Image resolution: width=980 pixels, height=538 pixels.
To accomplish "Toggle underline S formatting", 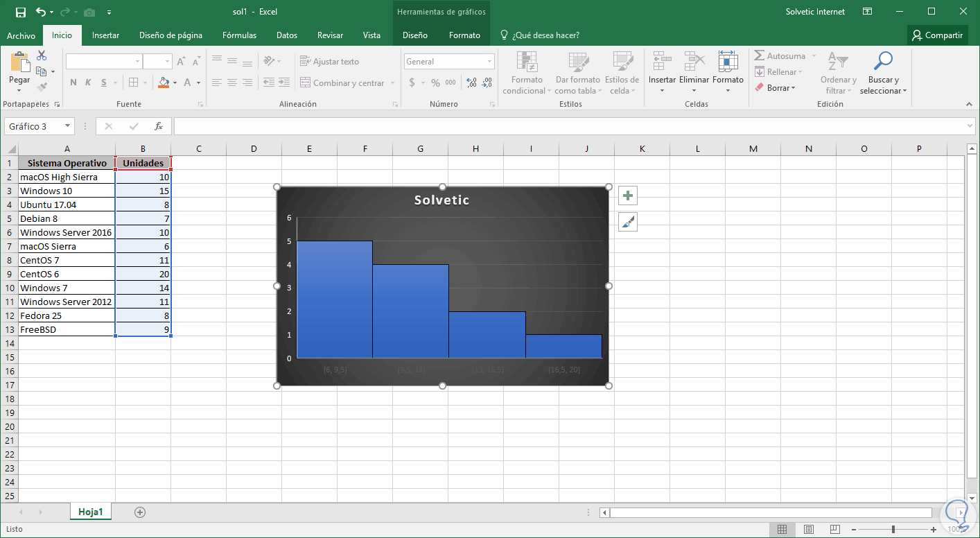I will (105, 83).
